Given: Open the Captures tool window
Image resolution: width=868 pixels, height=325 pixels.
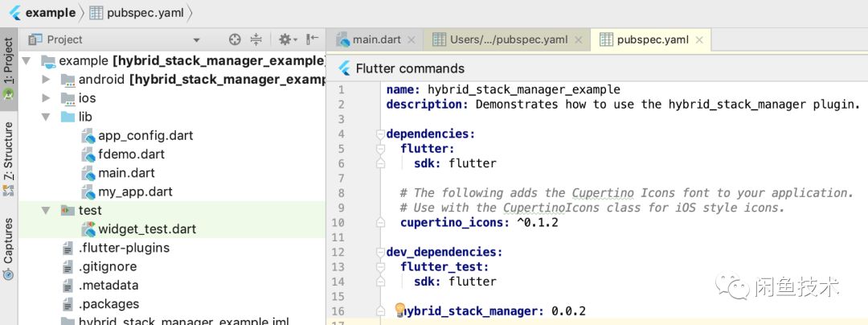Looking at the screenshot, I should click(8, 249).
